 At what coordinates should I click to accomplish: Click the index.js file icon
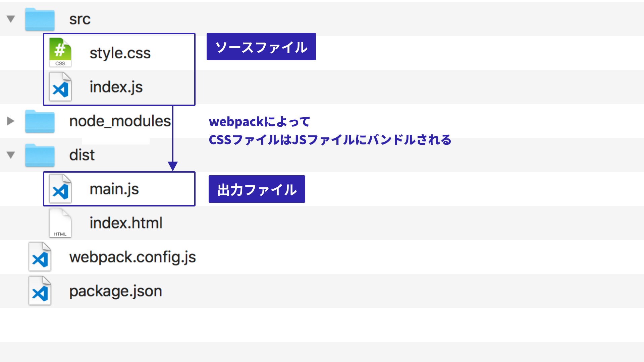click(60, 87)
